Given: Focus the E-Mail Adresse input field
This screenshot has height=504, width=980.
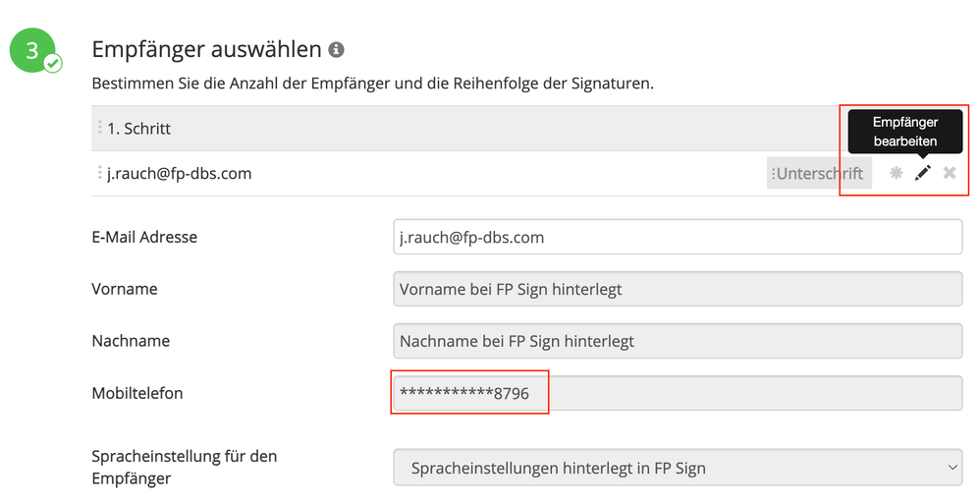Looking at the screenshot, I should pyautogui.click(x=678, y=237).
